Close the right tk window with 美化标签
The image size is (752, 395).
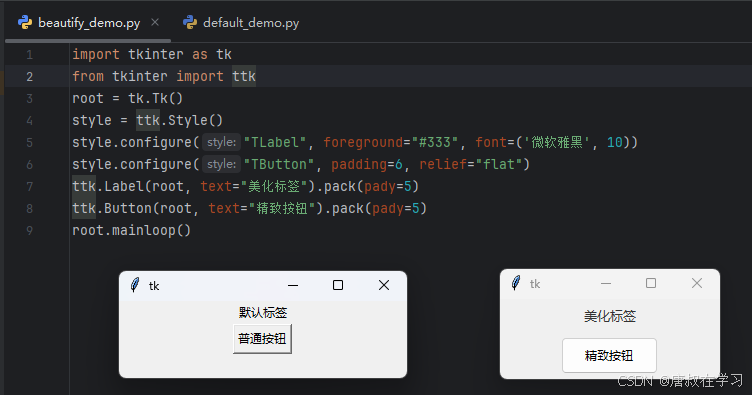pos(697,283)
